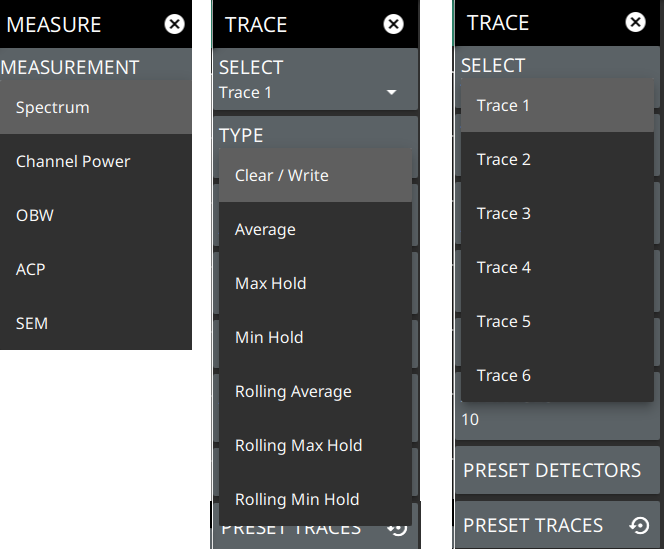Click the PRESET DETECTORS button
Viewport: 666px width, 549px height.
point(557,470)
